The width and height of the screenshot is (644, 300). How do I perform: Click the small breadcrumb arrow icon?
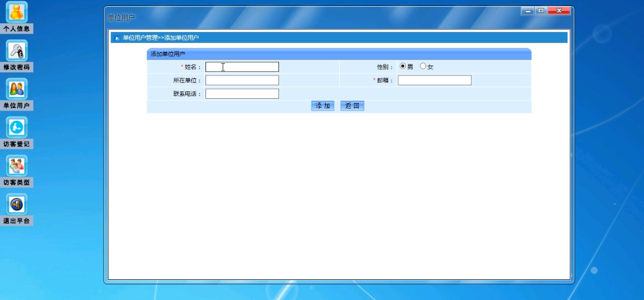tap(117, 38)
